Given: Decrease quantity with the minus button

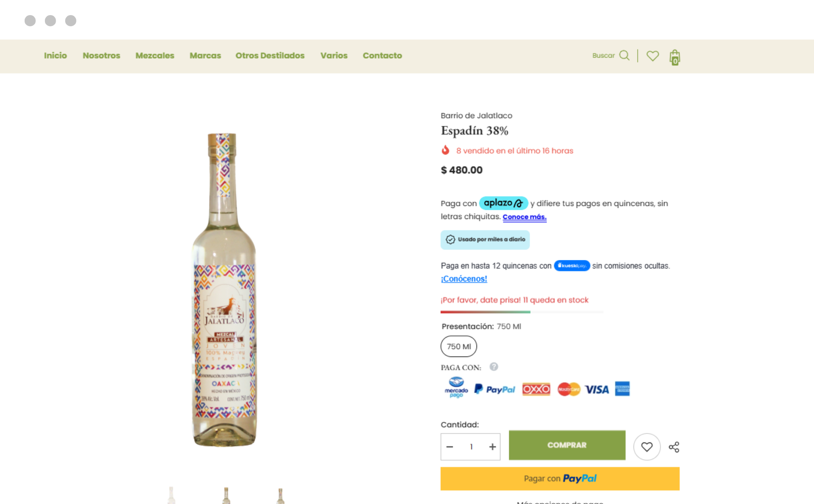Looking at the screenshot, I should (x=450, y=447).
